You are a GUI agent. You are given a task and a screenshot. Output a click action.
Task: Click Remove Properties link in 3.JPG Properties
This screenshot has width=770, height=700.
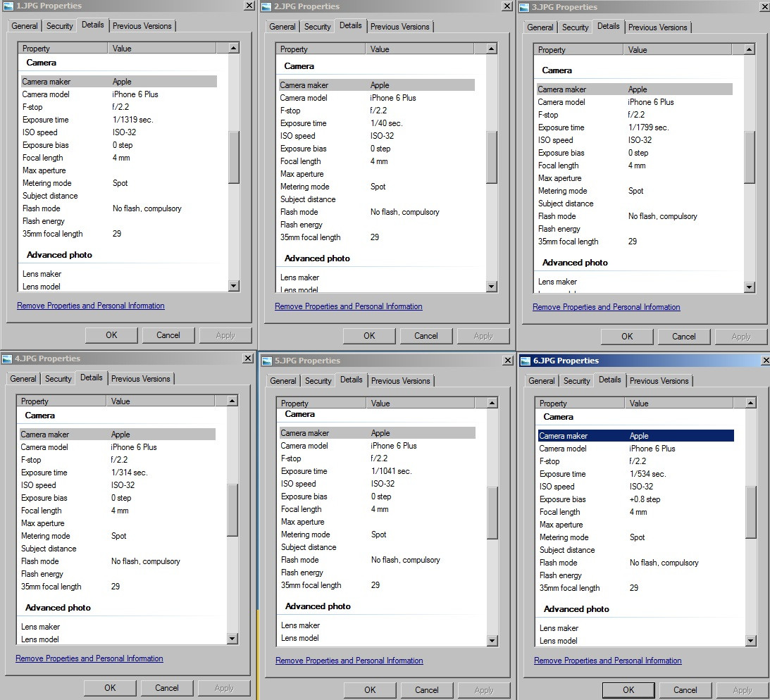[607, 307]
